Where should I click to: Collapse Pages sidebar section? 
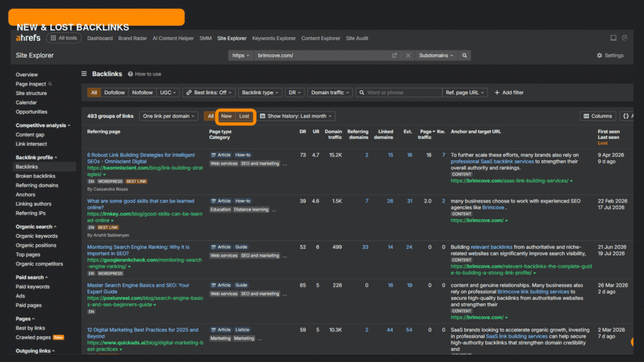(25, 319)
